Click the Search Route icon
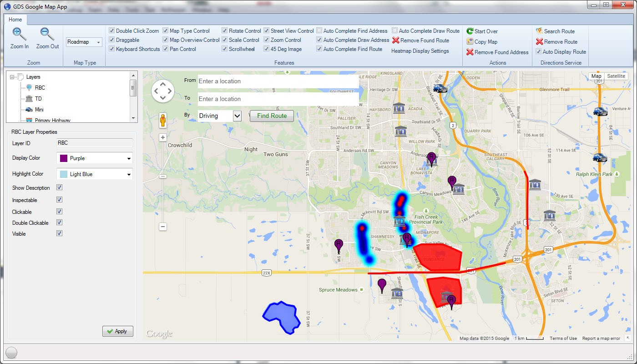 [539, 31]
